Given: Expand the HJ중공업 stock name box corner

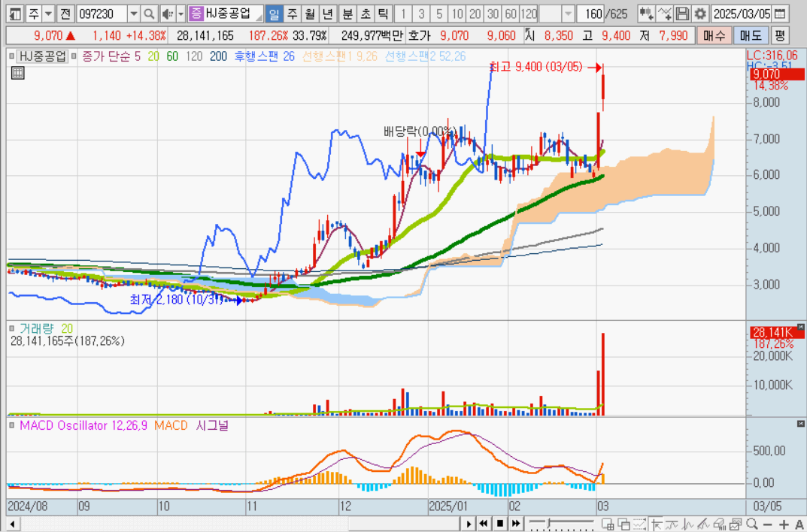Looking at the screenshot, I should click(x=259, y=18).
